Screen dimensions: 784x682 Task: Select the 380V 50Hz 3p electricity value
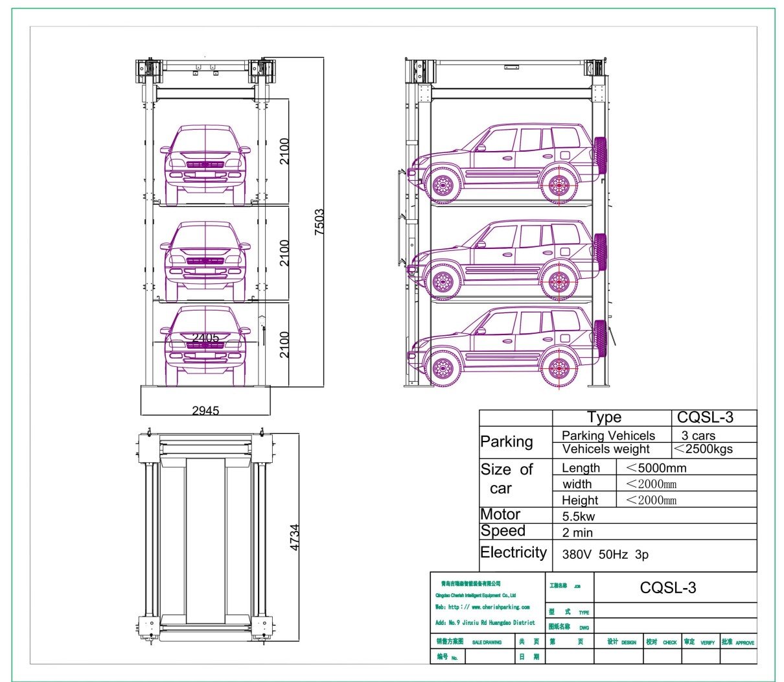pyautogui.click(x=605, y=554)
